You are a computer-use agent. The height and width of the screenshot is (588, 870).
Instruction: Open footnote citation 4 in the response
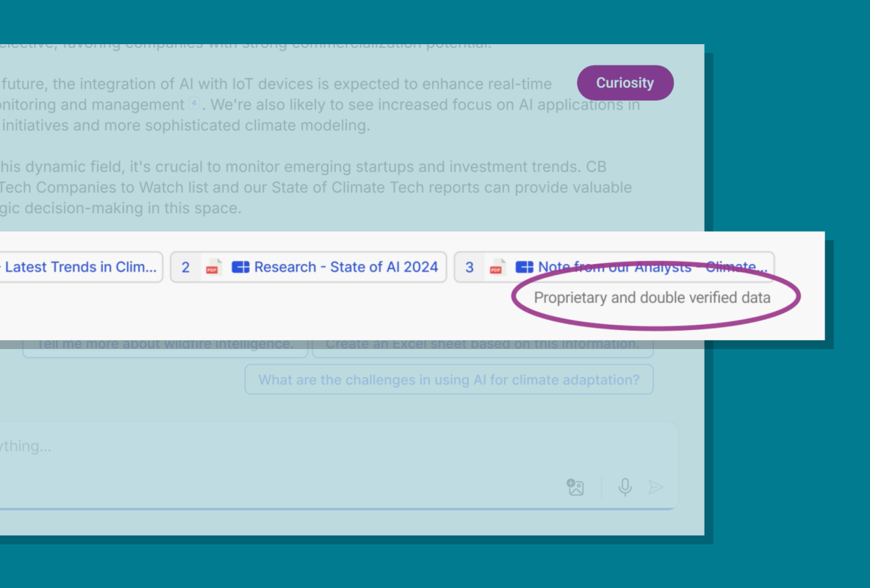pos(194,104)
